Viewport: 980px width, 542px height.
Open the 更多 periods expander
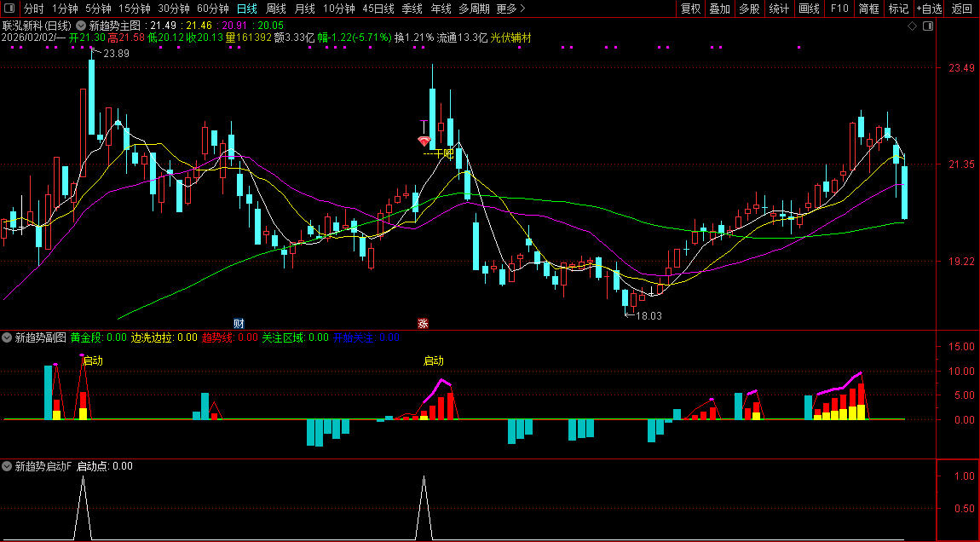click(510, 9)
